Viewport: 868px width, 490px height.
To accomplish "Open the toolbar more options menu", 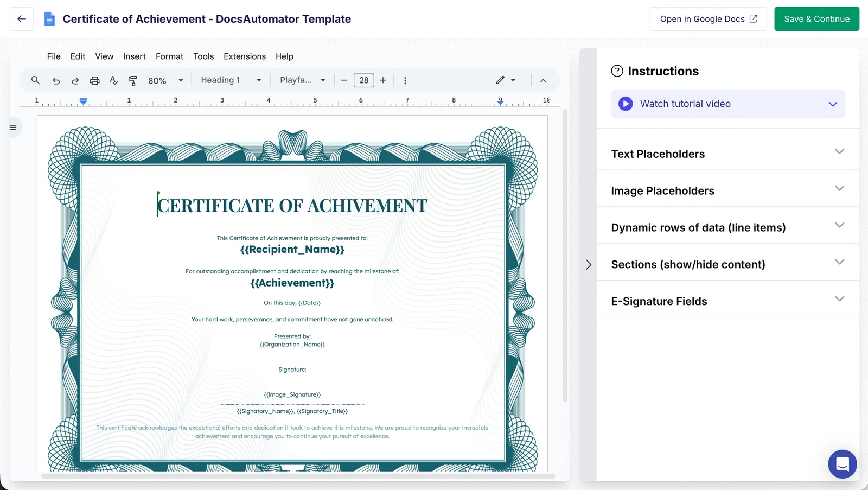I will 405,80.
